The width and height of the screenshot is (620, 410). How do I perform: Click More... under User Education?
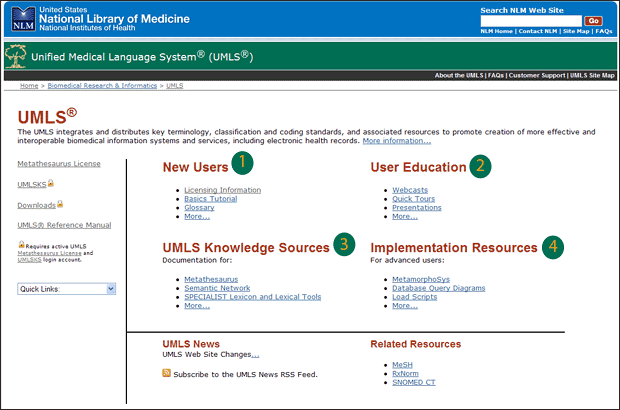(405, 216)
